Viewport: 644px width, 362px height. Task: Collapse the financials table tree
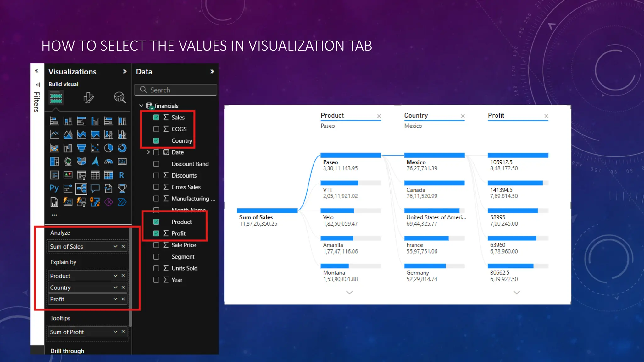pos(141,106)
